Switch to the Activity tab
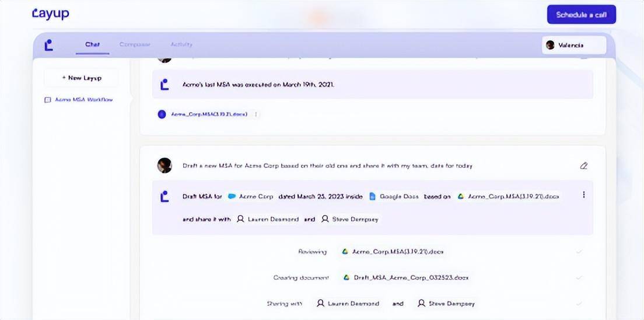644x320 pixels. (x=181, y=44)
